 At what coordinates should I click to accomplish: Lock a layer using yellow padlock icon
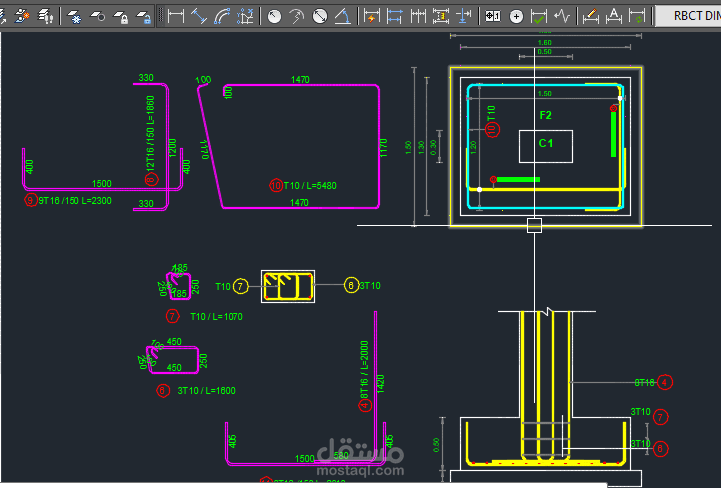(122, 16)
